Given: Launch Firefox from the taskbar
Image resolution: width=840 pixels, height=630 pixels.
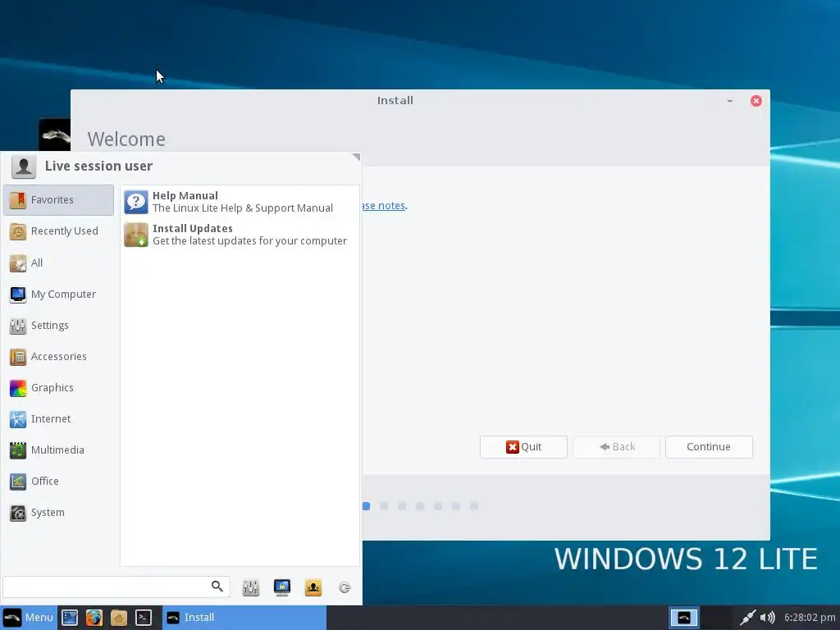Looking at the screenshot, I should point(94,618).
